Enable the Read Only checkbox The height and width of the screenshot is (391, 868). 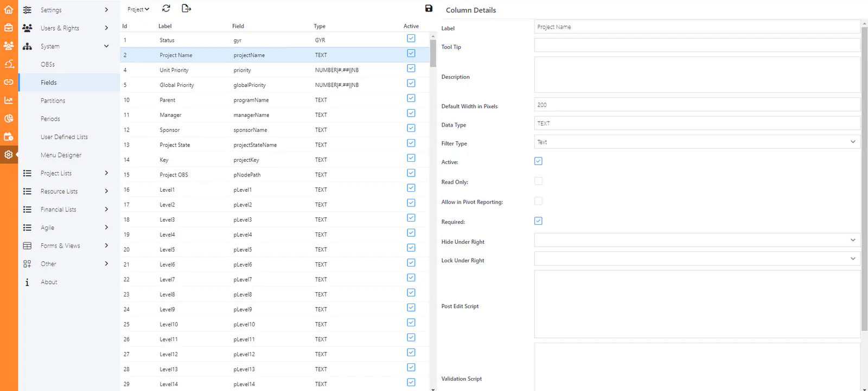(538, 181)
